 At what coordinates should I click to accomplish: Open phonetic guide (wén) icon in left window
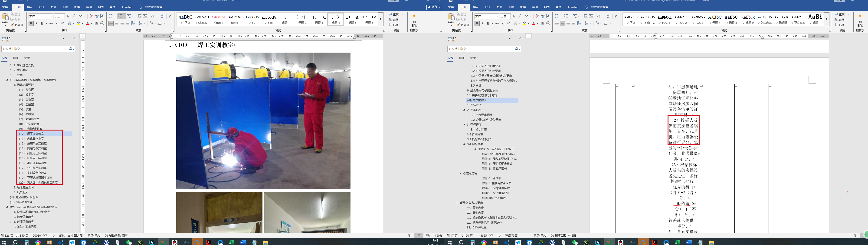pyautogui.click(x=97, y=16)
